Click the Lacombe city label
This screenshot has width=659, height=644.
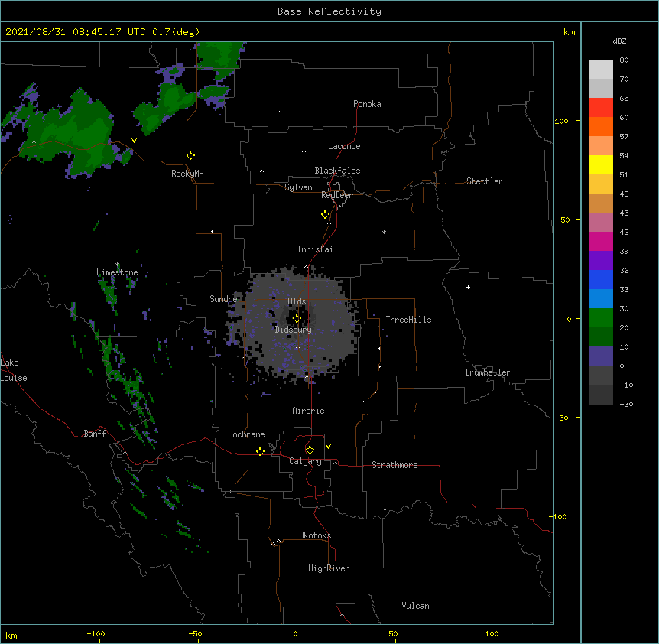point(344,146)
